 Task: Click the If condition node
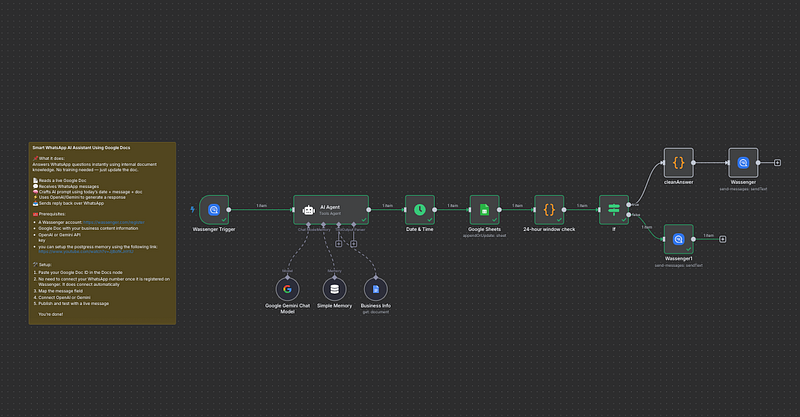(x=613, y=210)
